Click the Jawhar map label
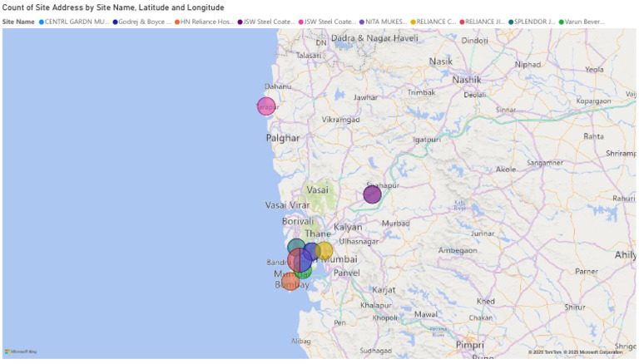Screen dimensions: 639x364 (365, 98)
